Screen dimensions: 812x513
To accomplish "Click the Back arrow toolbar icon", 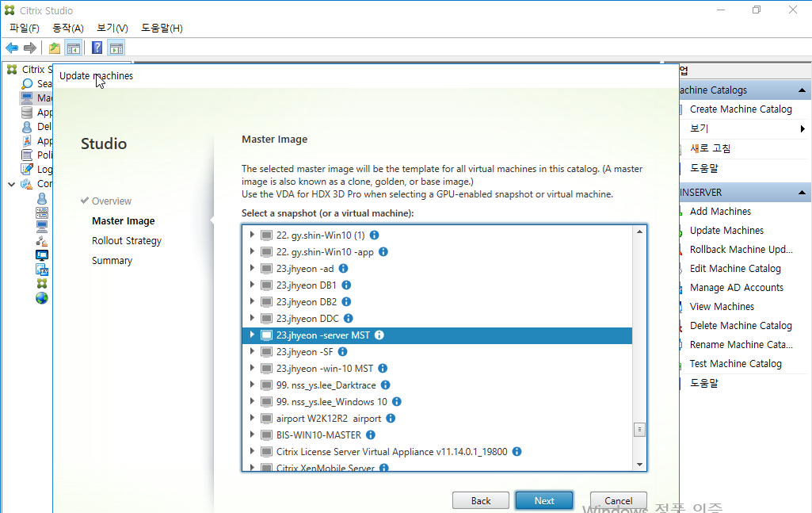I will 12,48.
